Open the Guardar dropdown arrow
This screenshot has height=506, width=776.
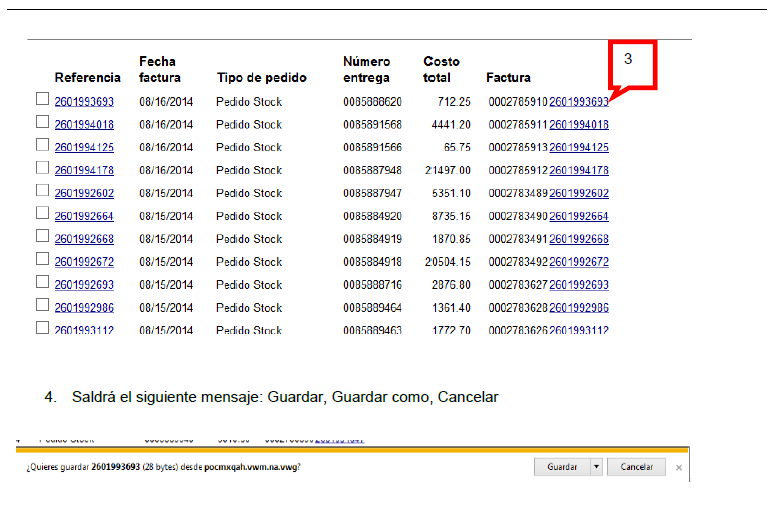point(596,467)
